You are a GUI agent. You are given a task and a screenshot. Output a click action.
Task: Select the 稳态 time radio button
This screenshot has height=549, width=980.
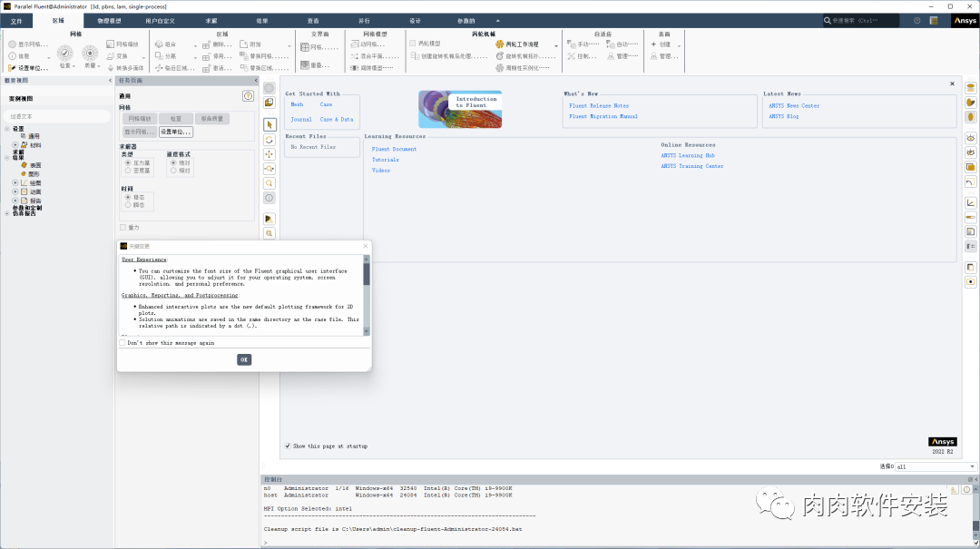coord(128,197)
